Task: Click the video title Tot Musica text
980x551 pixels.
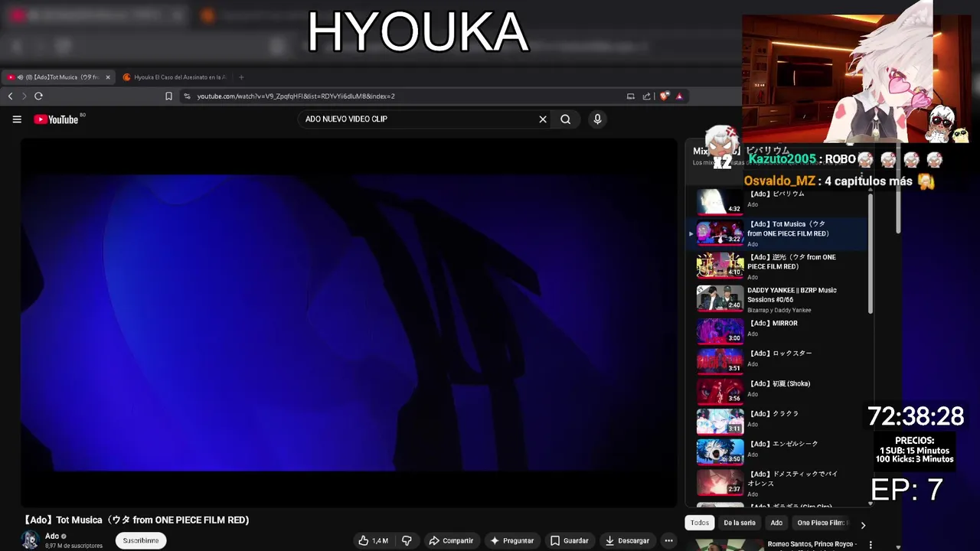Action: (x=135, y=520)
